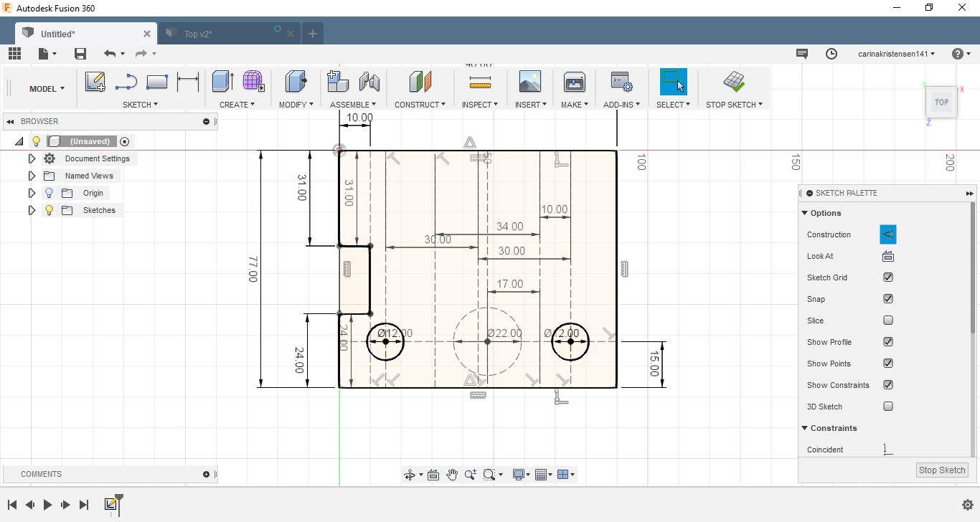Toggle Sketches folder visibility lightbulb
This screenshot has width=980, height=522.
[49, 210]
